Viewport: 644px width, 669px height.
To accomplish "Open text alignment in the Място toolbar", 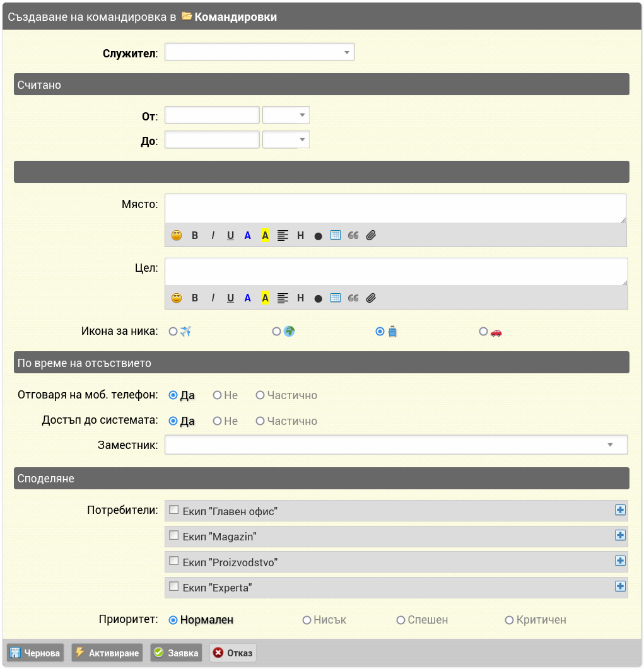I will coord(283,236).
